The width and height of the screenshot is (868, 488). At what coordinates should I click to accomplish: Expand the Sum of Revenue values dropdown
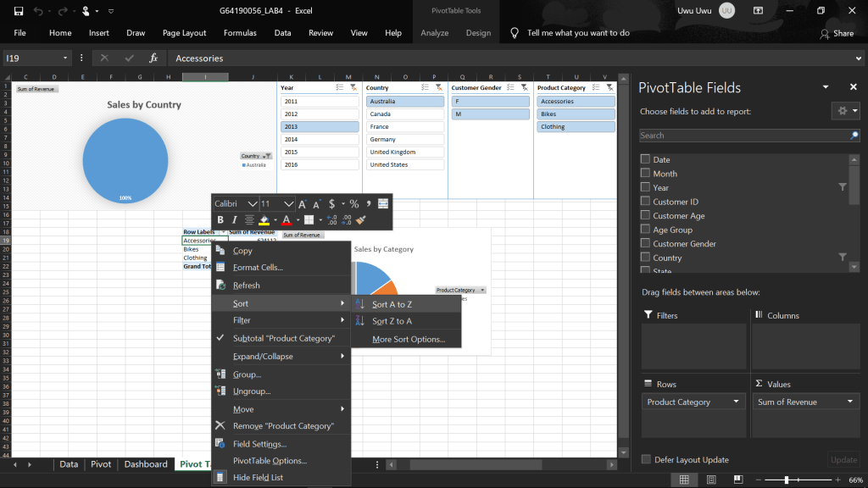[850, 402]
